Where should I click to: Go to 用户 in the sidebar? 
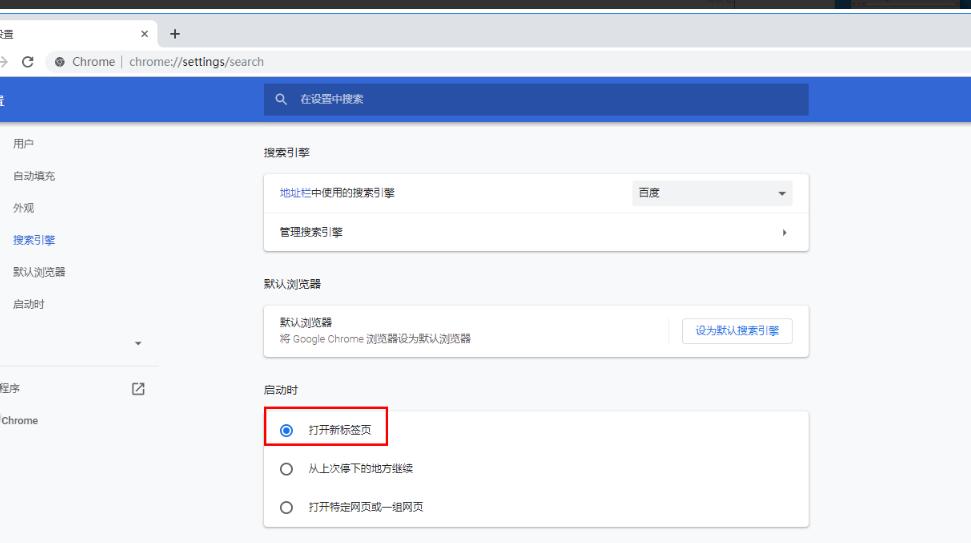pos(24,144)
